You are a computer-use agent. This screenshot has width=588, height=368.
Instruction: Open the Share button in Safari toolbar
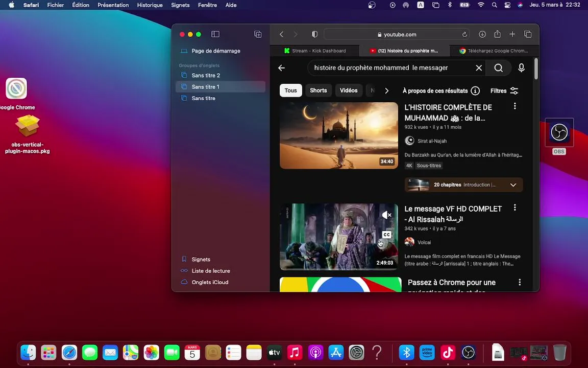click(x=497, y=34)
